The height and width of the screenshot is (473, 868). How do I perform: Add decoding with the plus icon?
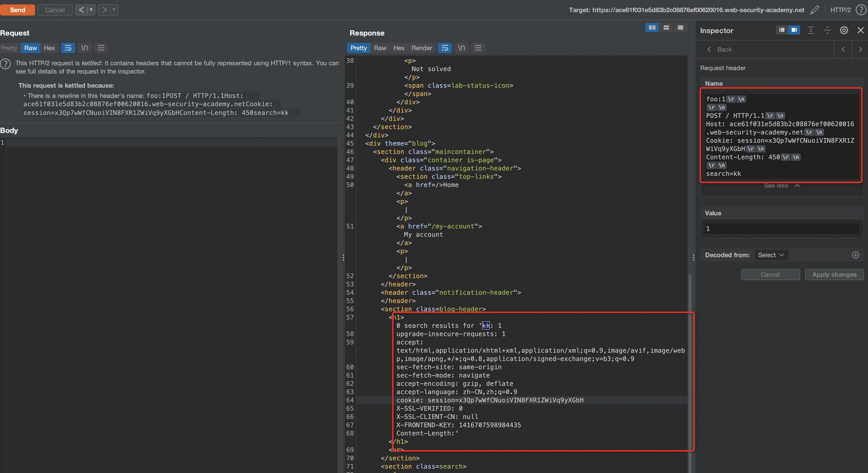pyautogui.click(x=855, y=255)
